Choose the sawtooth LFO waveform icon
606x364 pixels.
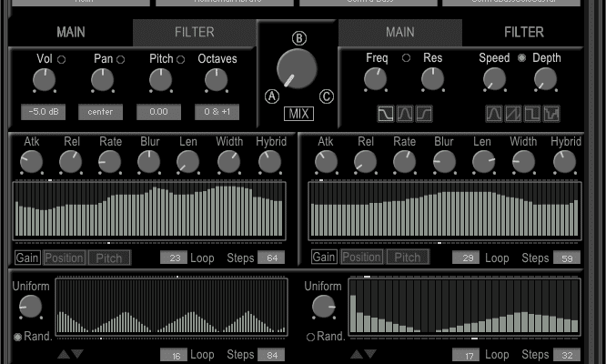tap(513, 114)
